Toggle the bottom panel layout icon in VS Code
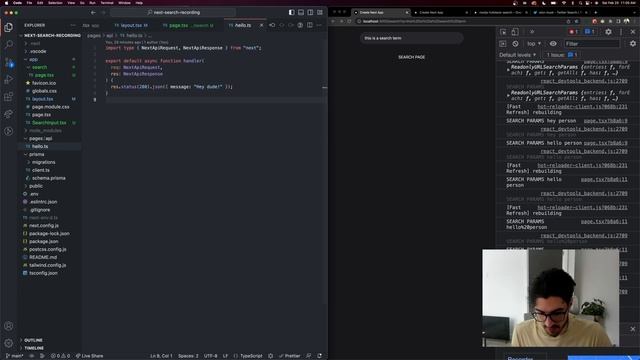 301,13
